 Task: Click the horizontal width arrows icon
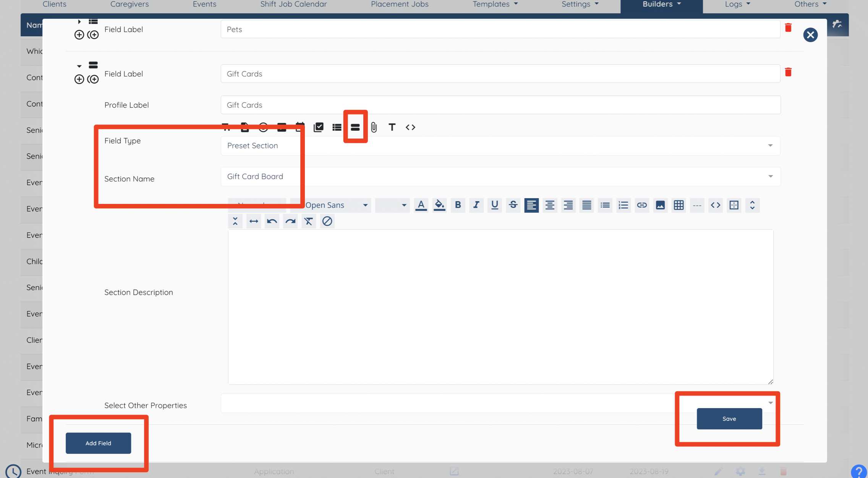pos(254,221)
